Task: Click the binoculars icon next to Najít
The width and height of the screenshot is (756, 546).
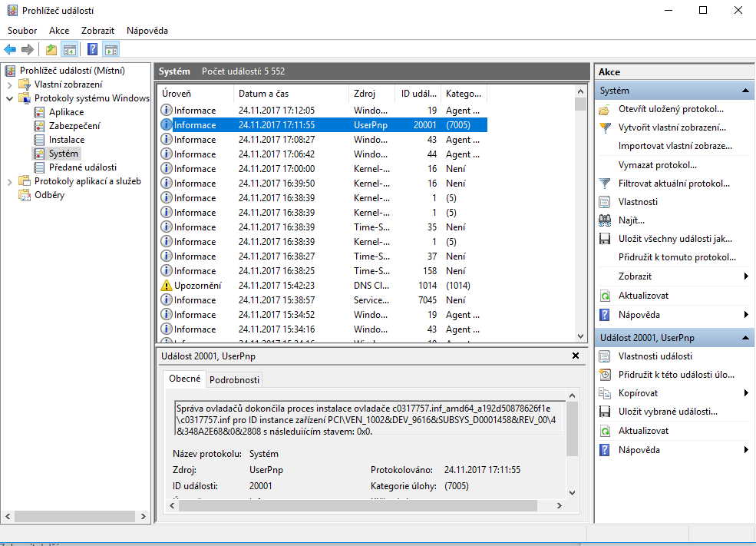Action: 605,220
